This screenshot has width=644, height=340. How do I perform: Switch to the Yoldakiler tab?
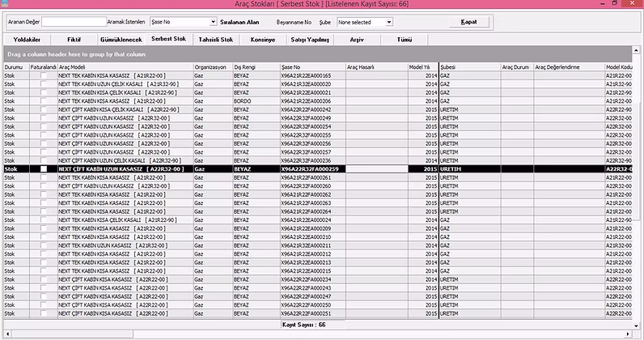[x=27, y=39]
